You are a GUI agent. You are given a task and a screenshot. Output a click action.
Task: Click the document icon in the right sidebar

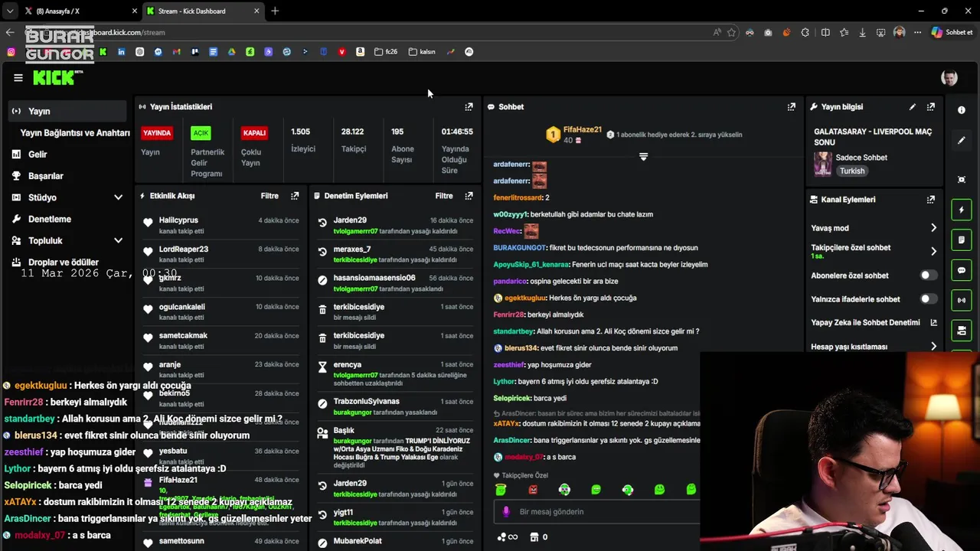coord(962,240)
